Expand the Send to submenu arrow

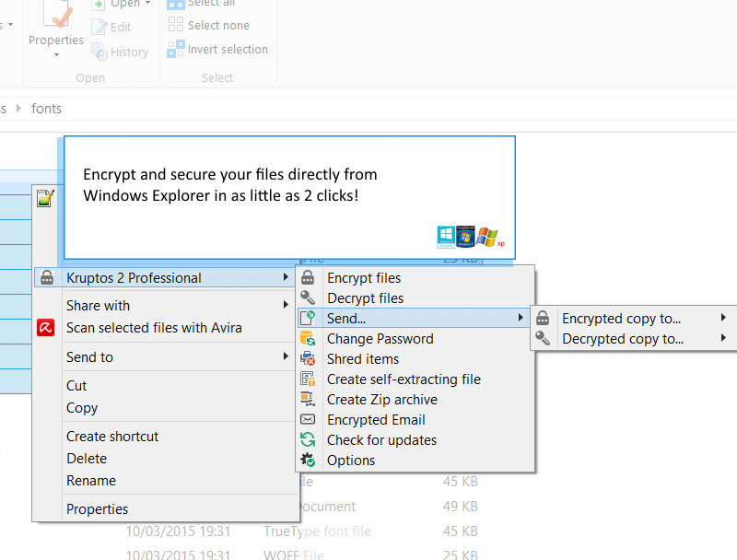(x=286, y=356)
